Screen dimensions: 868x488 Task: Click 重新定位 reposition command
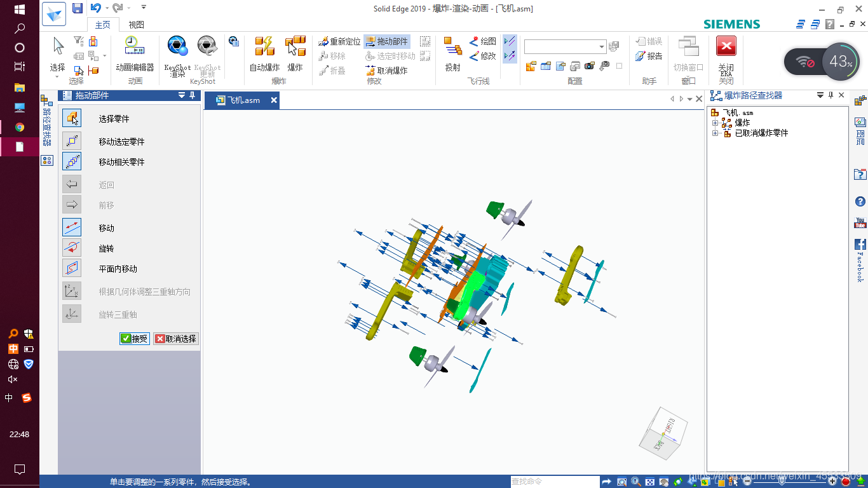[339, 41]
